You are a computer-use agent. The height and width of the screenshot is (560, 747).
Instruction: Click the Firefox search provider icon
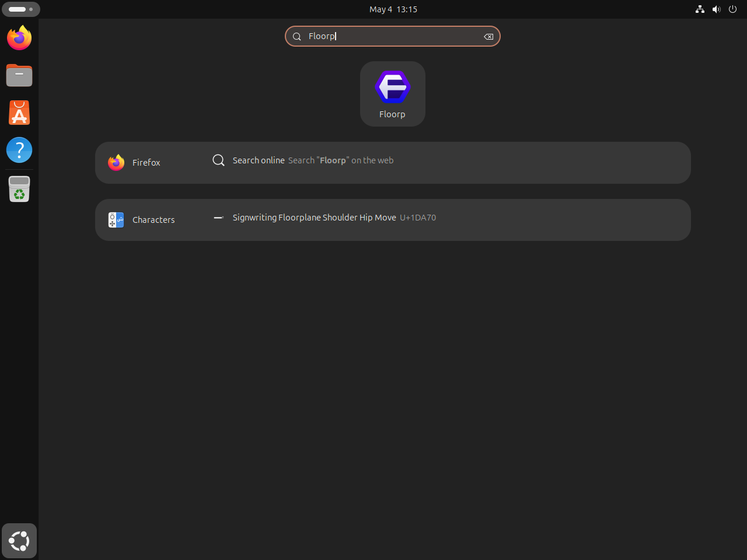click(x=116, y=163)
